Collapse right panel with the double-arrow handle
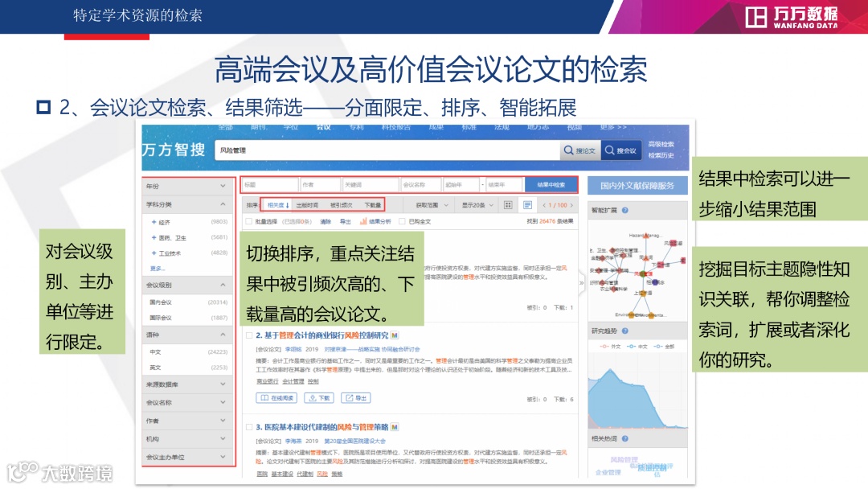The image size is (868, 489). click(x=581, y=282)
